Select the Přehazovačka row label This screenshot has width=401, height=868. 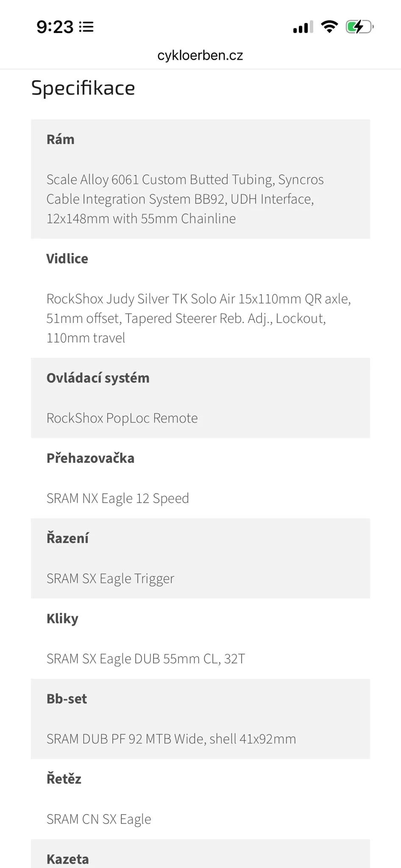point(90,458)
